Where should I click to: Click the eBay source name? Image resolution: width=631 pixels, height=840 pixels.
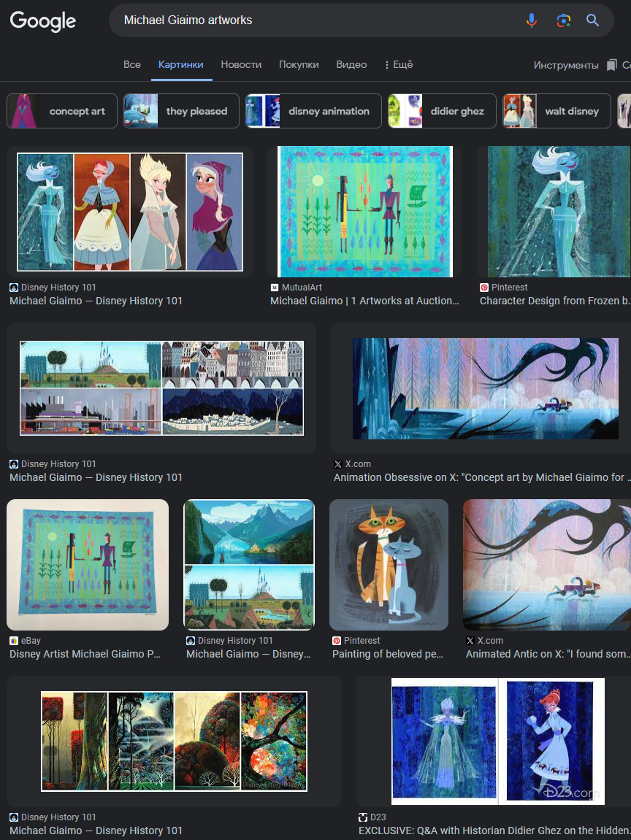click(31, 641)
